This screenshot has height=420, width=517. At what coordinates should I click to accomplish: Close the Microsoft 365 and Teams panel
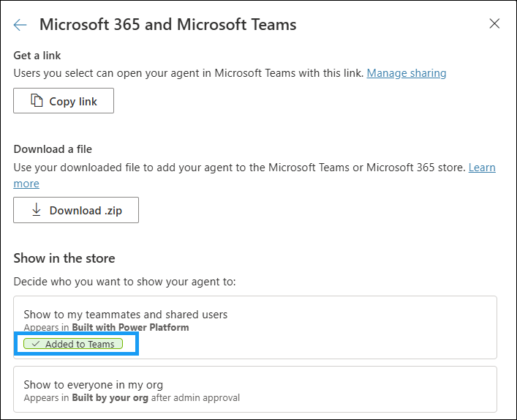(494, 23)
